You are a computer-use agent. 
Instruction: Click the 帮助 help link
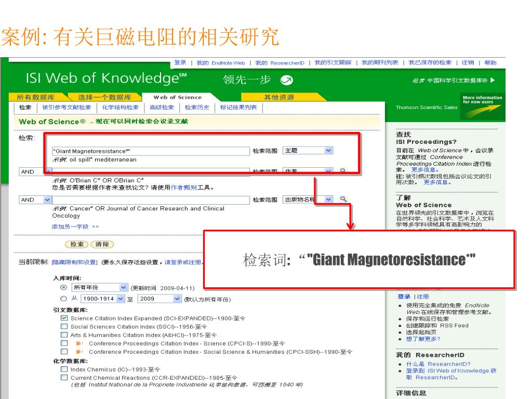pyautogui.click(x=490, y=62)
